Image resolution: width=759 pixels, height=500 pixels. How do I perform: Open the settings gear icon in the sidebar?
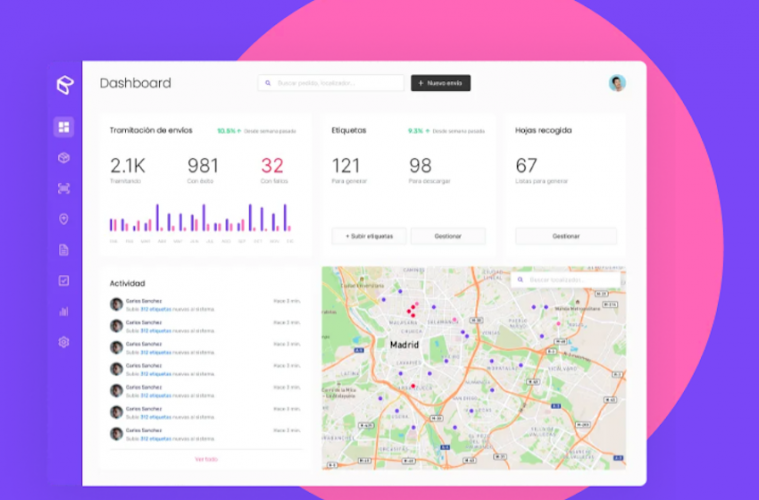tap(64, 342)
